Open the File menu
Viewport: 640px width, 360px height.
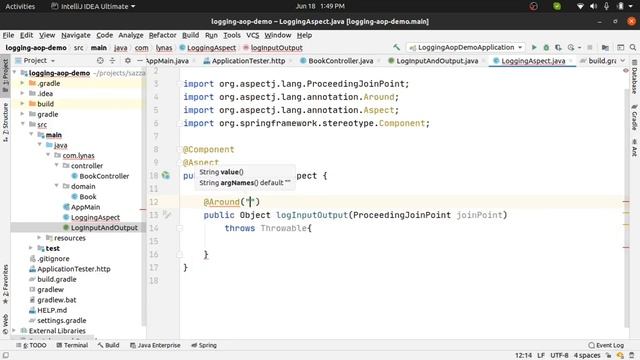pyautogui.click(x=8, y=35)
